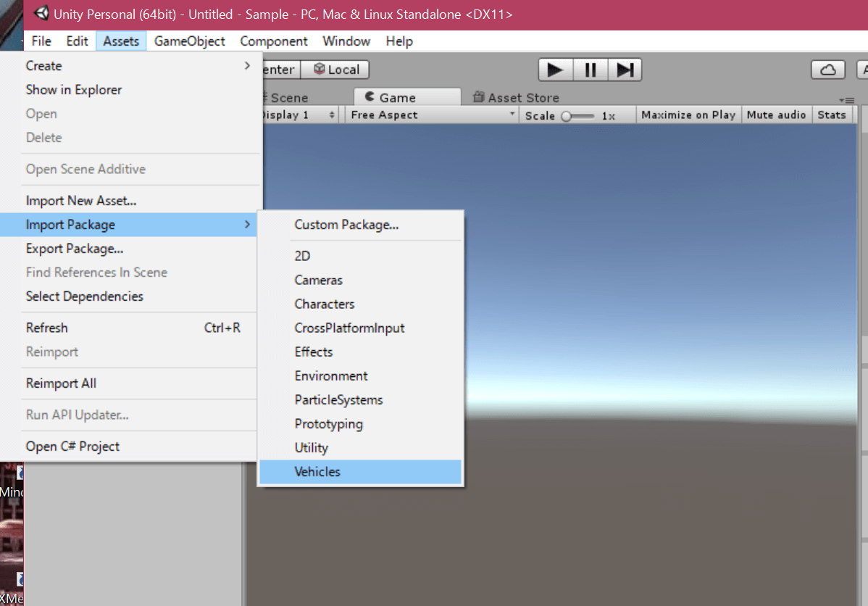Adjust the Scale slider handle
868x606 pixels.
[x=567, y=116]
